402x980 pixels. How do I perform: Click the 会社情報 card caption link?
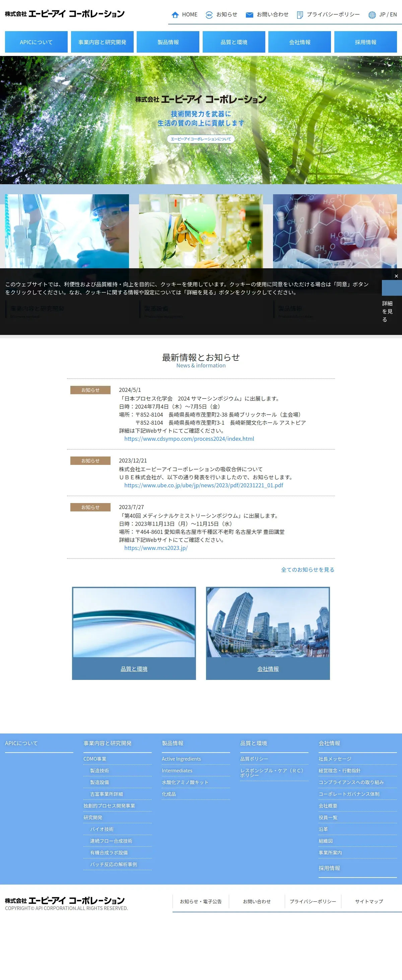point(268,669)
